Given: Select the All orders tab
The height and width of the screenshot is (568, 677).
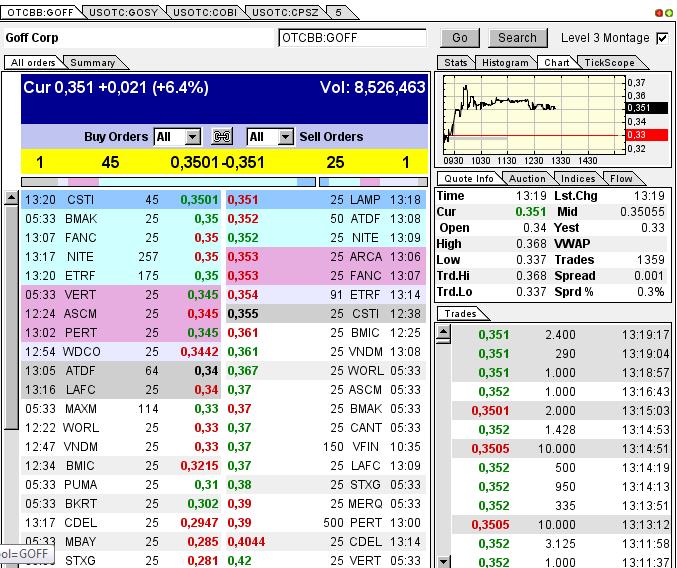Looking at the screenshot, I should pos(33,63).
